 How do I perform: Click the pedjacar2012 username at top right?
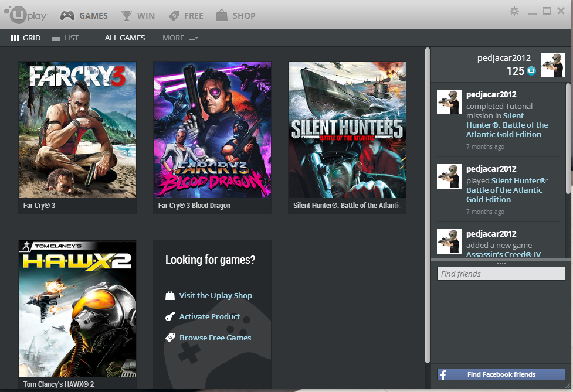pos(504,58)
